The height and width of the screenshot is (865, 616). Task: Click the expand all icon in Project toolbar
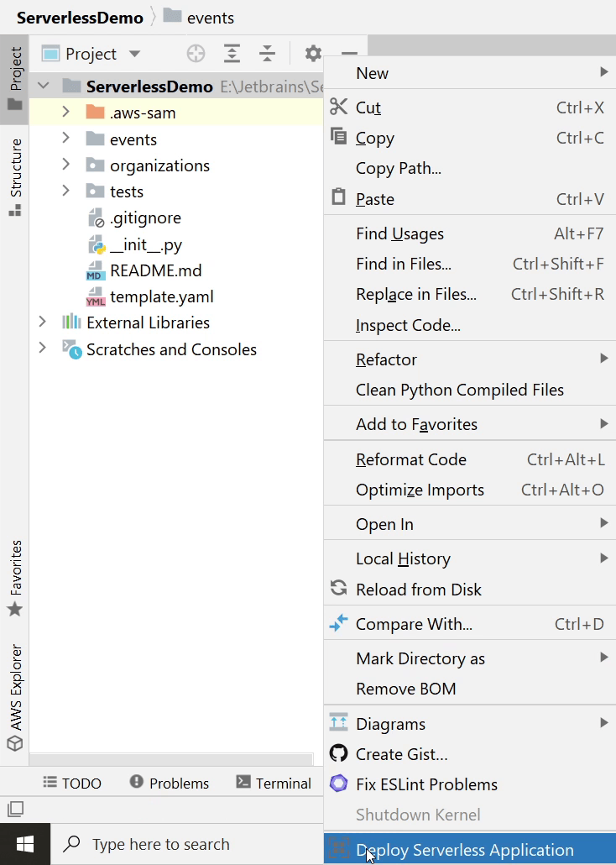point(232,54)
